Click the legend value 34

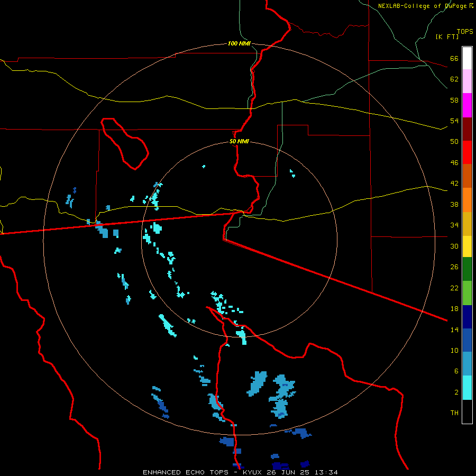(x=454, y=225)
